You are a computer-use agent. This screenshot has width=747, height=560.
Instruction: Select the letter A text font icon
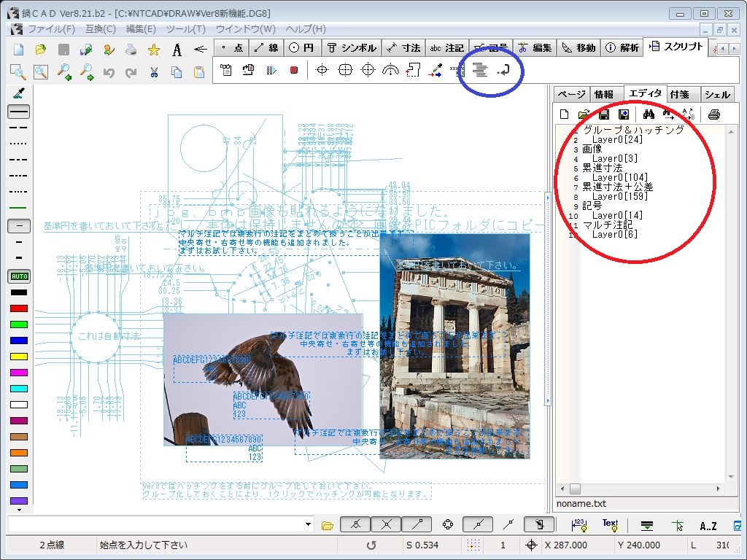click(177, 49)
